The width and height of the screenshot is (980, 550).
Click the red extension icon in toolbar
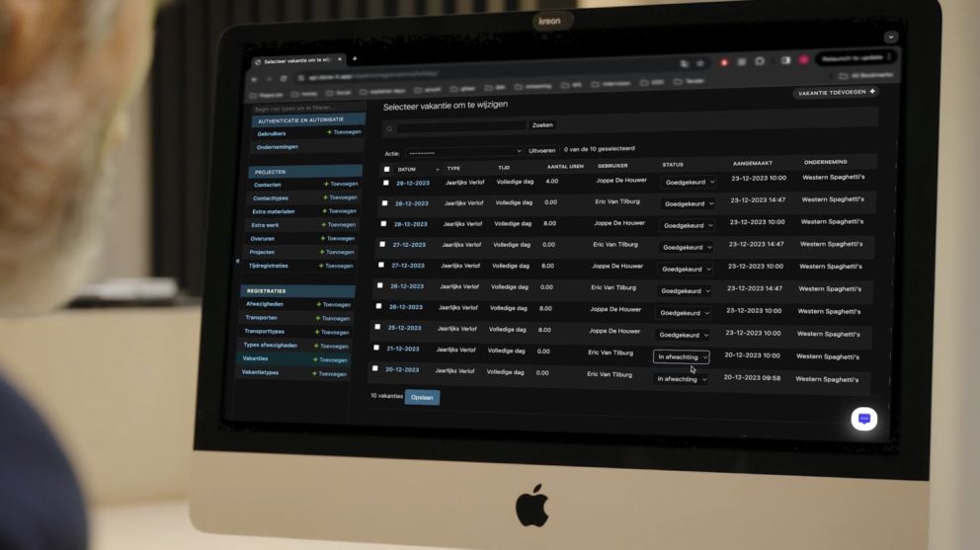tap(724, 62)
